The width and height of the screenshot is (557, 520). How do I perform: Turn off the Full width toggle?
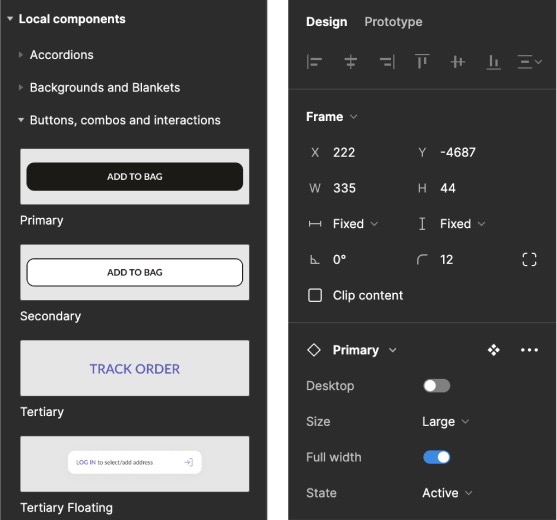click(437, 457)
